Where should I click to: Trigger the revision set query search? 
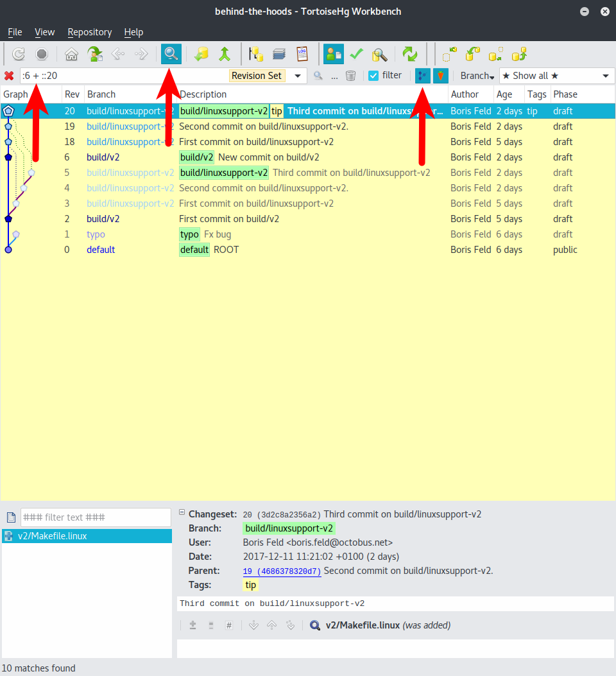point(318,76)
